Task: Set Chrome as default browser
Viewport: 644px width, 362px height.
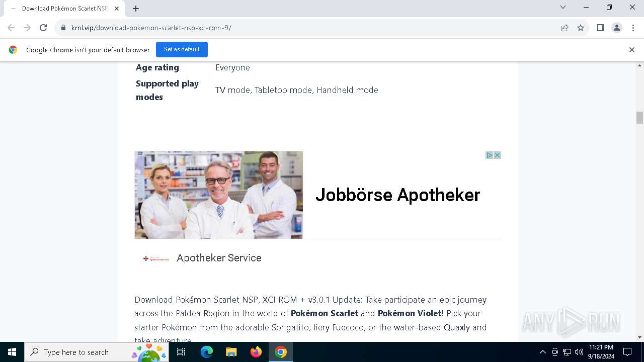Action: [182, 49]
